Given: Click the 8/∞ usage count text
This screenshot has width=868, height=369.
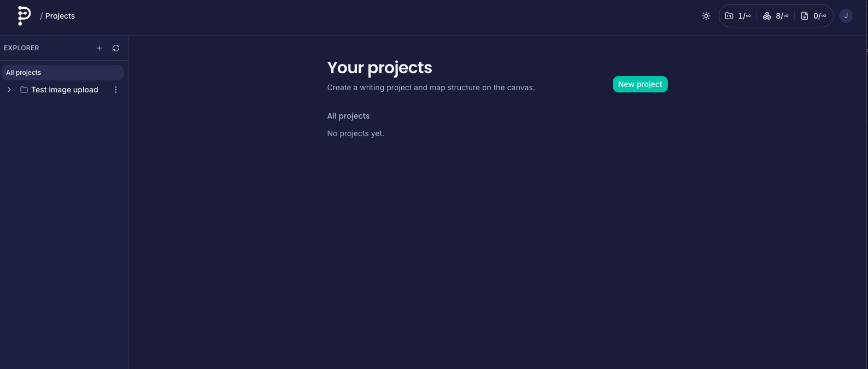Looking at the screenshot, I should coord(782,16).
